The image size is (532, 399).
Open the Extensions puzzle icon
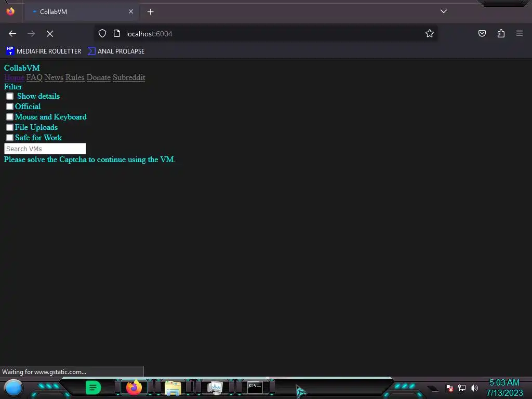(x=501, y=33)
